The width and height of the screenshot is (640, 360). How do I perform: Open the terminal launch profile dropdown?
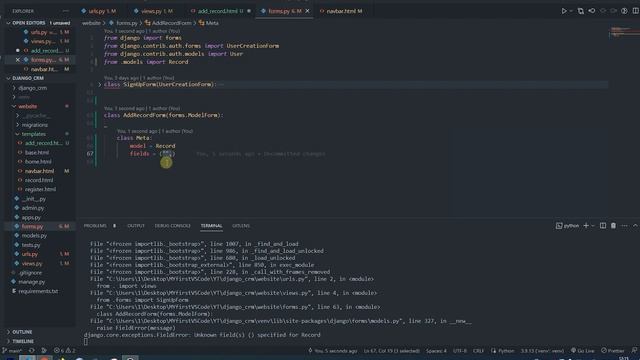tap(593, 225)
